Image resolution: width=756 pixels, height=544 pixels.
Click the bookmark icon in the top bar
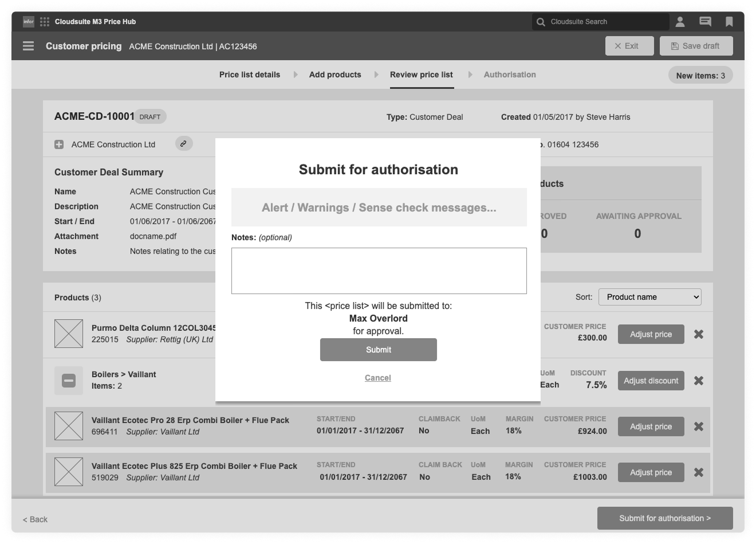click(729, 22)
